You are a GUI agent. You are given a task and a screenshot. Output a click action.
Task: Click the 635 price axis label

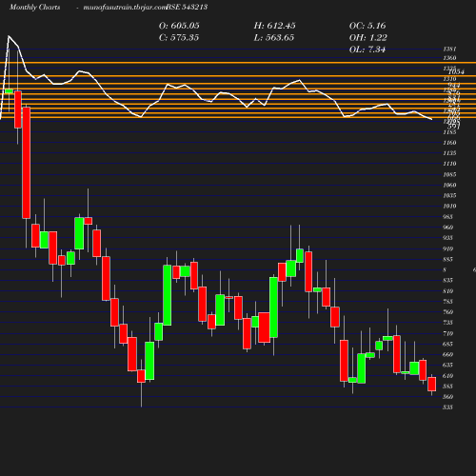coord(447,365)
